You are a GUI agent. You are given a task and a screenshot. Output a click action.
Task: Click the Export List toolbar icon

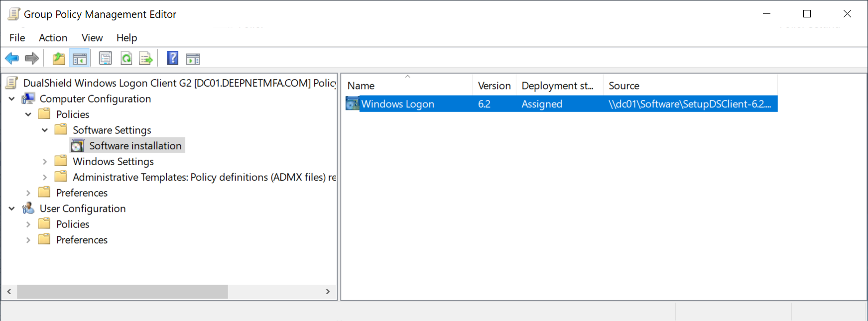146,59
